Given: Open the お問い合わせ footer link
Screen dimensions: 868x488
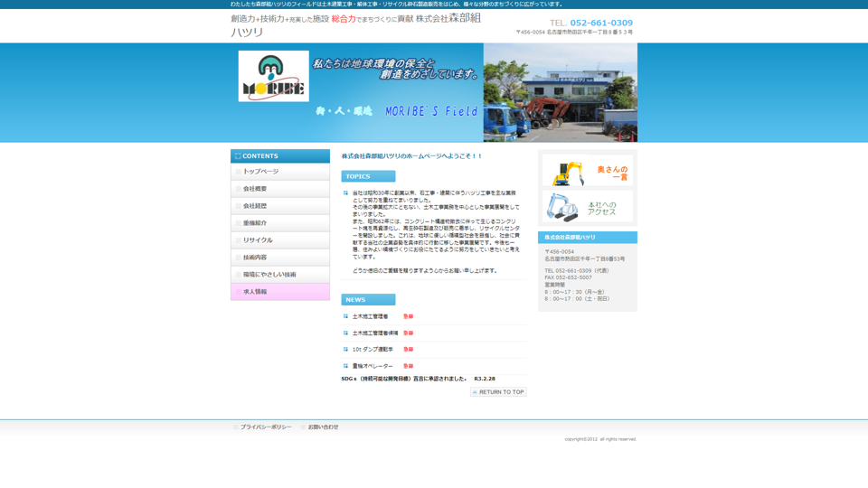Looking at the screenshot, I should coord(322,427).
